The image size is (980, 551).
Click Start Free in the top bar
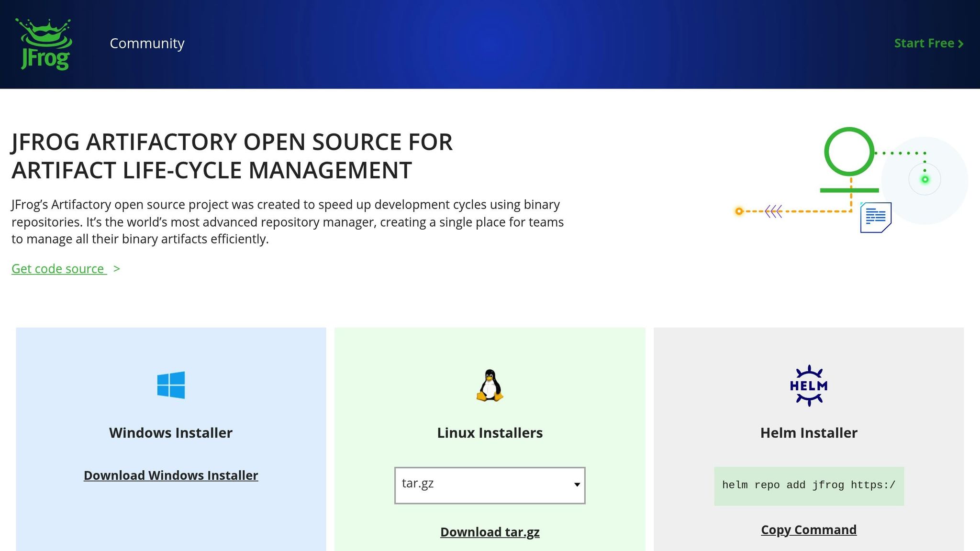[x=924, y=43]
